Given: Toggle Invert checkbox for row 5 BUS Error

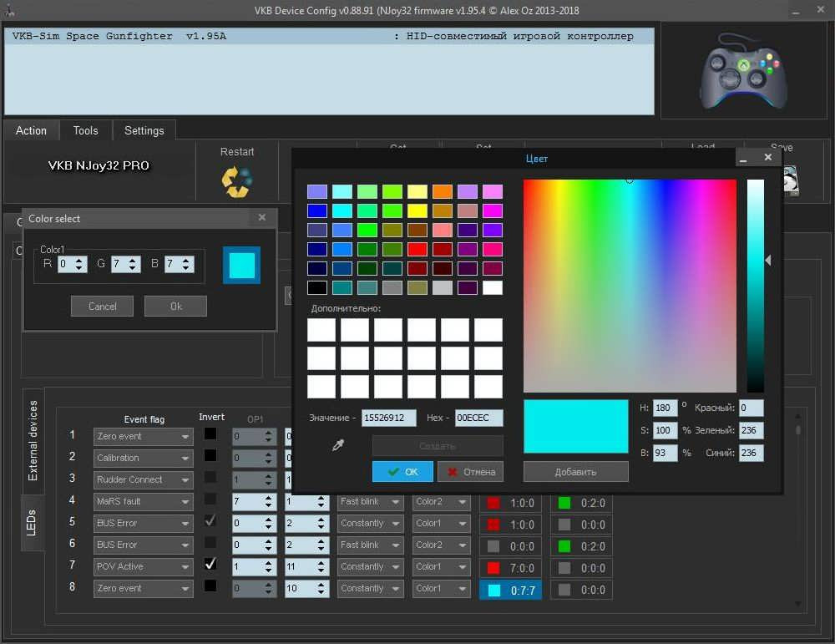Looking at the screenshot, I should [210, 520].
